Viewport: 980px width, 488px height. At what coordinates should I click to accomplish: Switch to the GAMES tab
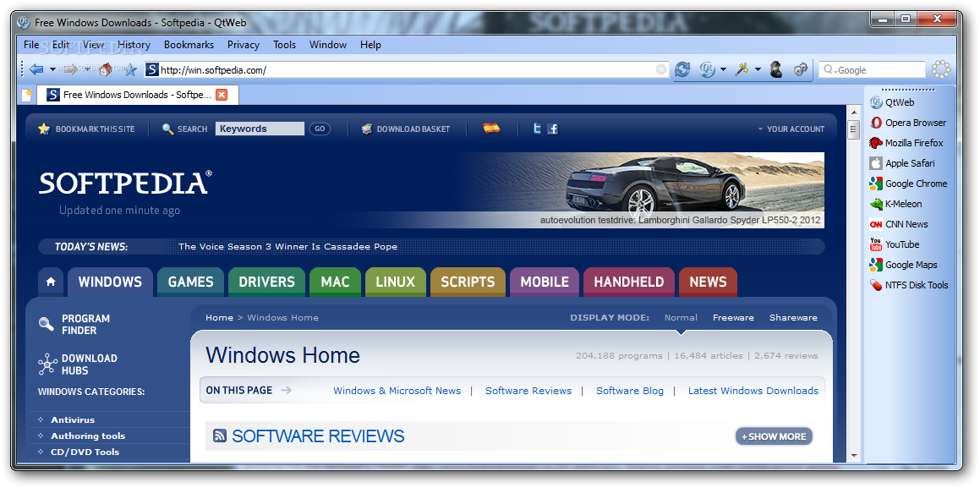click(x=190, y=282)
